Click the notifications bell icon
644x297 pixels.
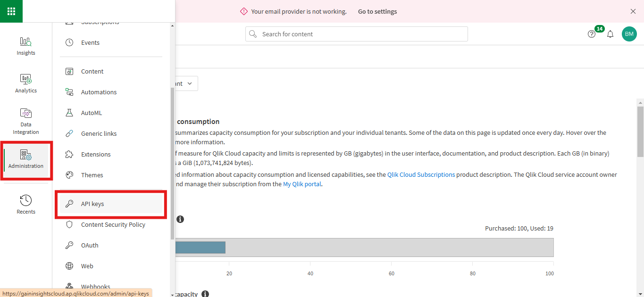[610, 33]
